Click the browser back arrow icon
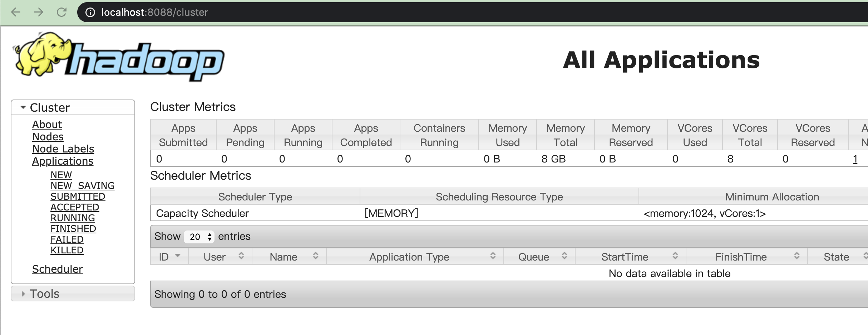 pyautogui.click(x=16, y=12)
